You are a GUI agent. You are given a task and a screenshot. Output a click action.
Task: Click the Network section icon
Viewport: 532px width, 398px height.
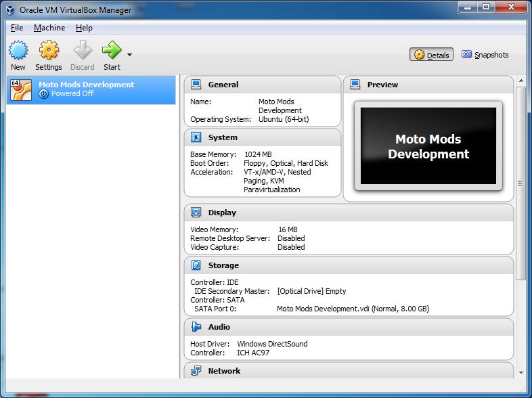(196, 371)
